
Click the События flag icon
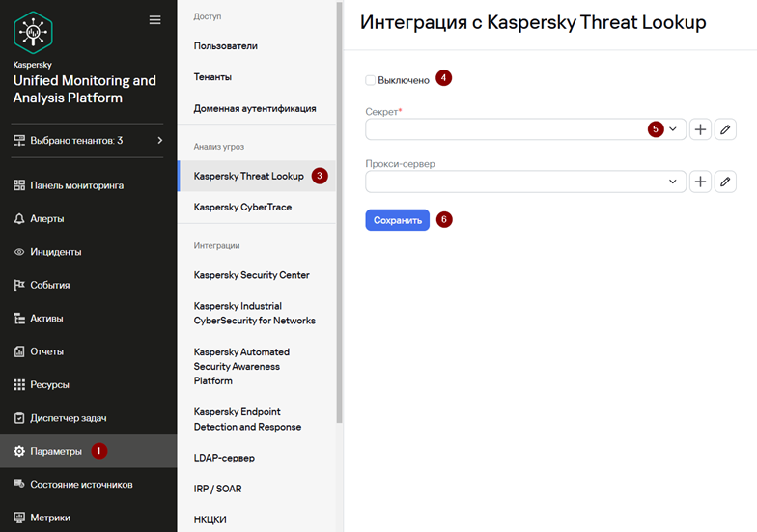click(x=19, y=285)
